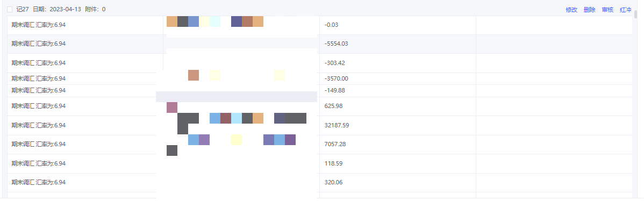Screen dimensions: 644x201
Task: Click the -303.42 amount cell
Action: (398, 63)
